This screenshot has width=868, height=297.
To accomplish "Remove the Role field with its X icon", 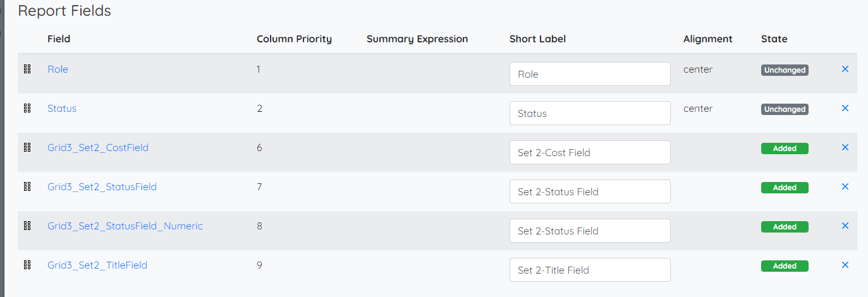I will [x=845, y=69].
